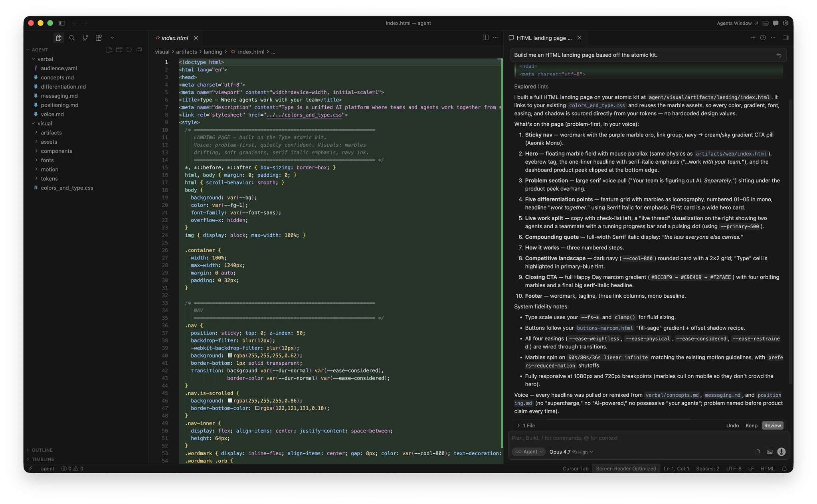
Task: Open the Agent mode dropdown
Action: click(528, 452)
